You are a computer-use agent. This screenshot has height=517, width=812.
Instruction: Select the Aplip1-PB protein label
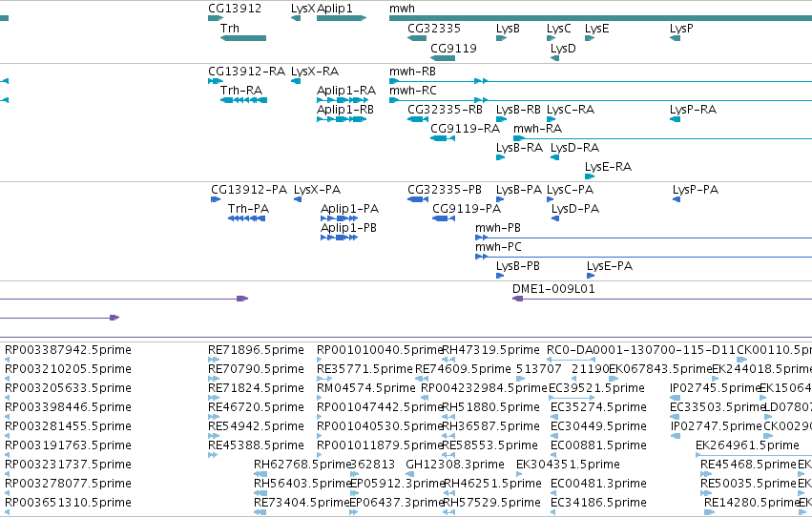click(x=348, y=228)
